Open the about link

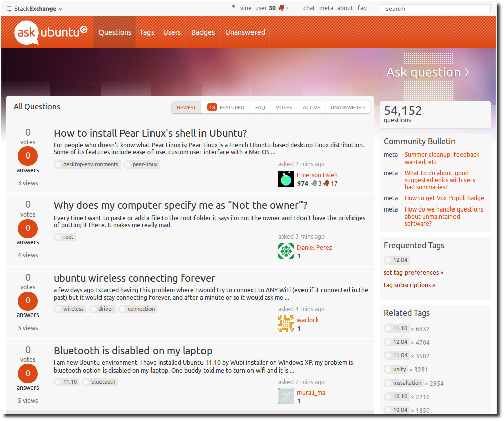pyautogui.click(x=345, y=8)
